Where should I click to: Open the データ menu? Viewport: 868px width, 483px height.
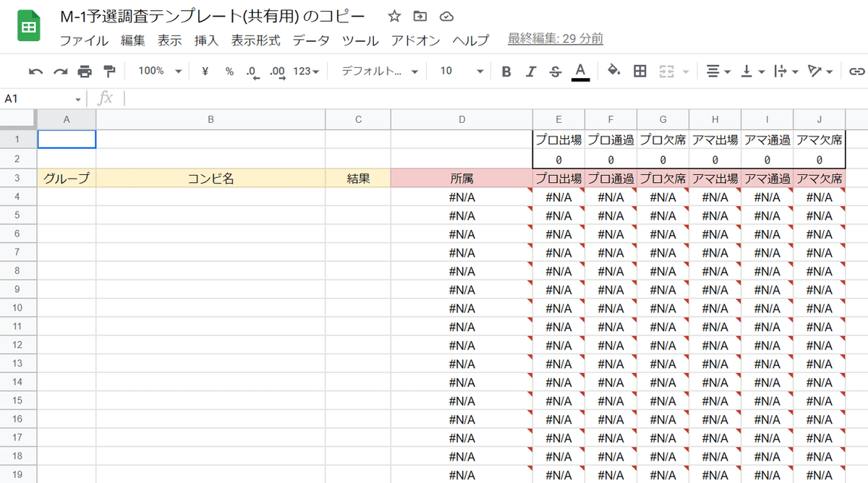[311, 41]
